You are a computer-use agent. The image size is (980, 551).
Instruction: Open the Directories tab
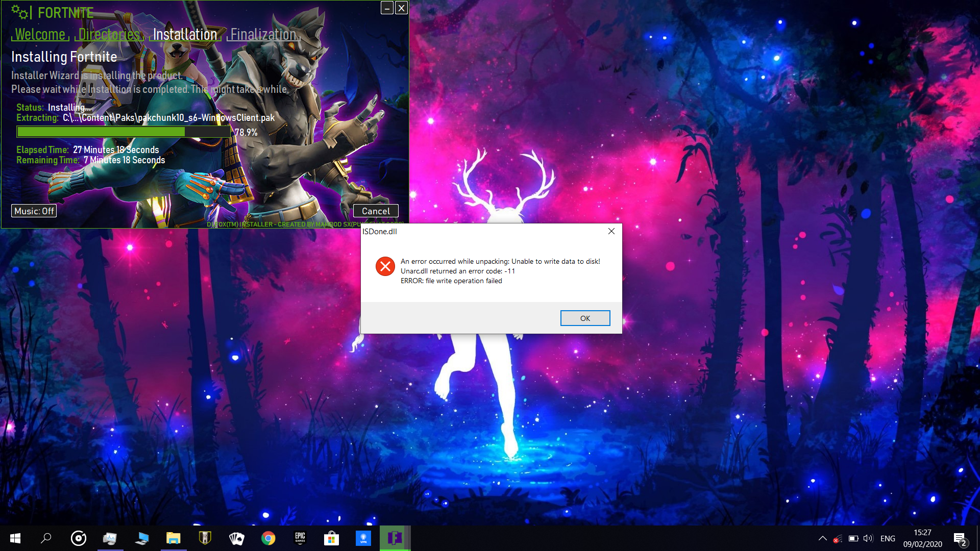[109, 35]
